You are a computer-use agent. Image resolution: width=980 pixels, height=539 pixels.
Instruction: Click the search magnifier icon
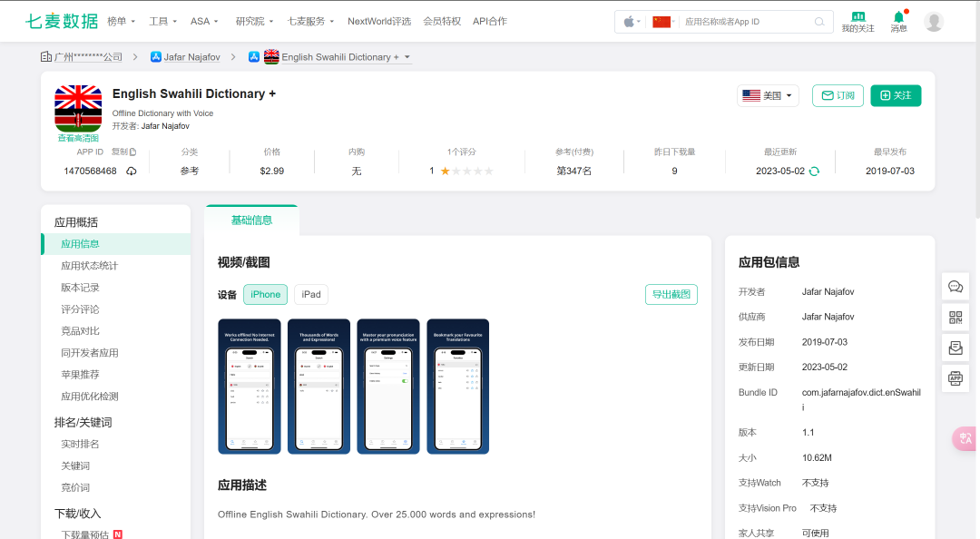pos(818,22)
